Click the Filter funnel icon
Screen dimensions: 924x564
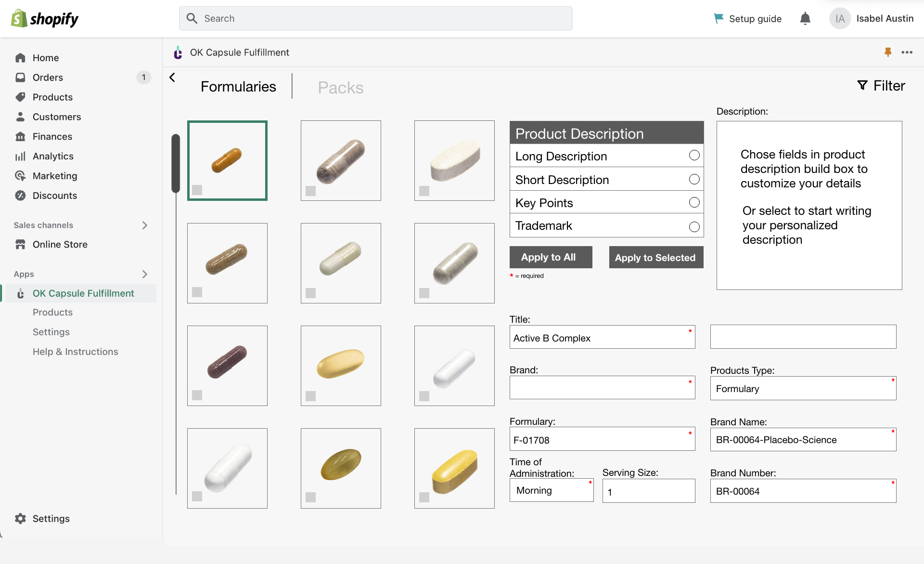[862, 85]
